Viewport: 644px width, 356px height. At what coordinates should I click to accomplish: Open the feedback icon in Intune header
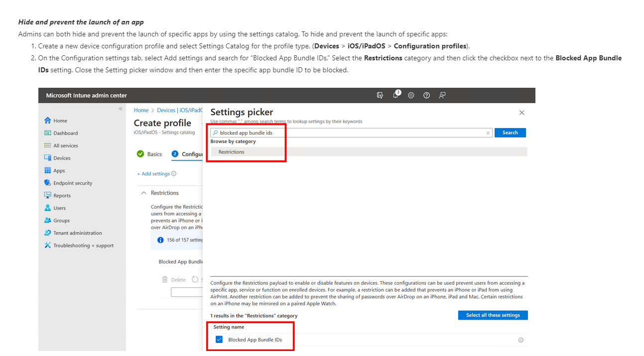442,95
